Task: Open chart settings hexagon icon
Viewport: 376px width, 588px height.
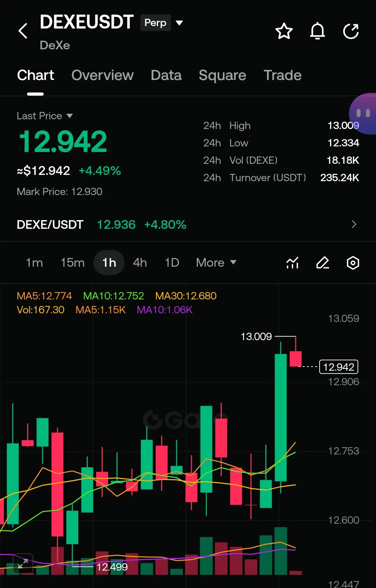Action: (x=353, y=263)
